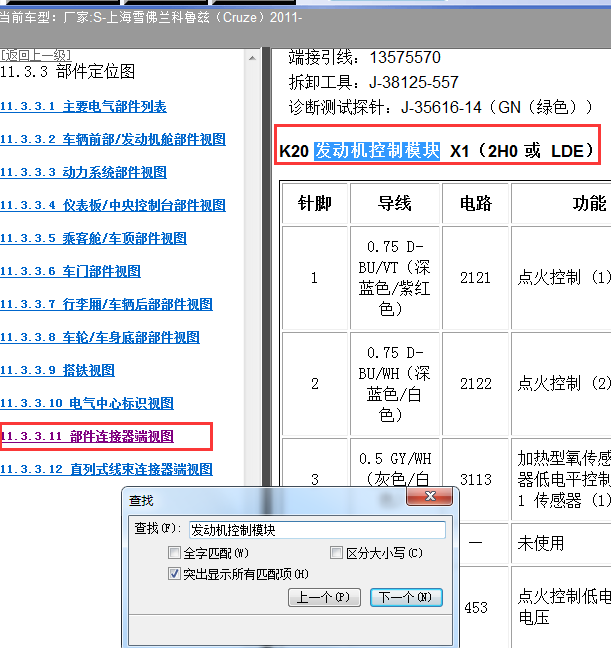Open 11.3.3.2 车辆前部/发动机舱部件视图
This screenshot has height=648, width=611.
tap(113, 139)
